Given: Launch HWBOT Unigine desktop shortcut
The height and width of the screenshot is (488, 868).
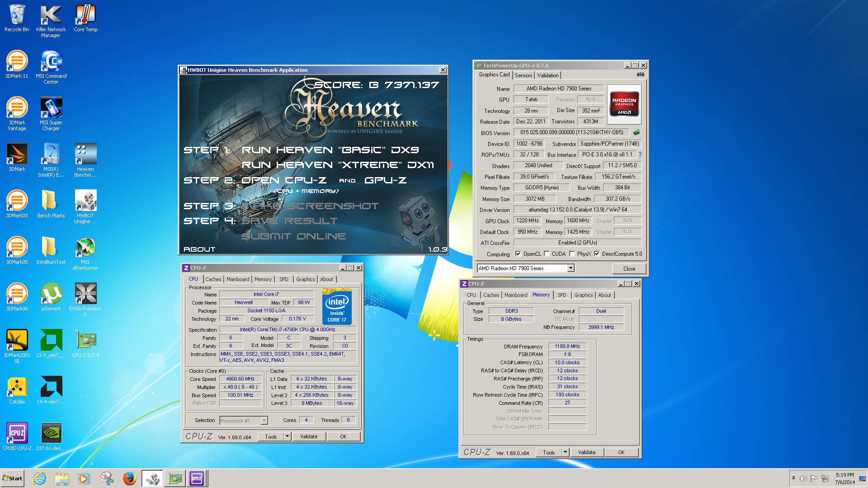Looking at the screenshot, I should point(85,207).
